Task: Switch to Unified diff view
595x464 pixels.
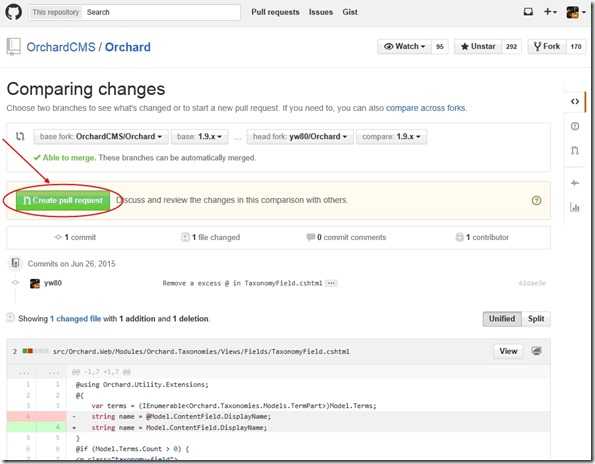Action: tap(502, 319)
